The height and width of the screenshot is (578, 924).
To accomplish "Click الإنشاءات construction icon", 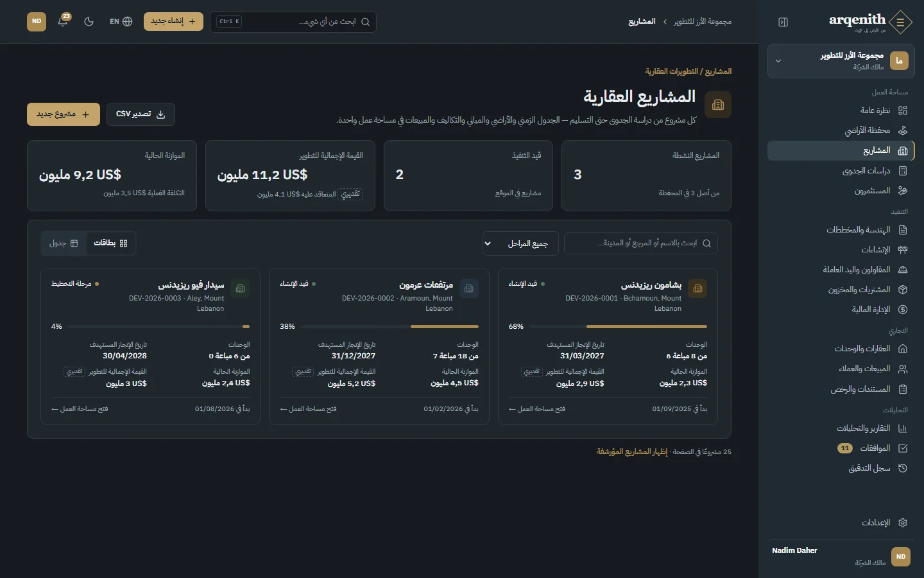I will [903, 250].
